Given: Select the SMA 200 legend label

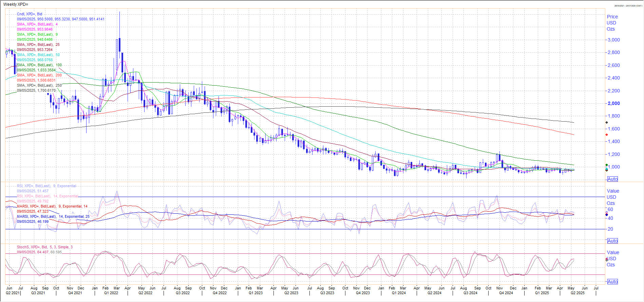Looking at the screenshot, I should 39,75.
